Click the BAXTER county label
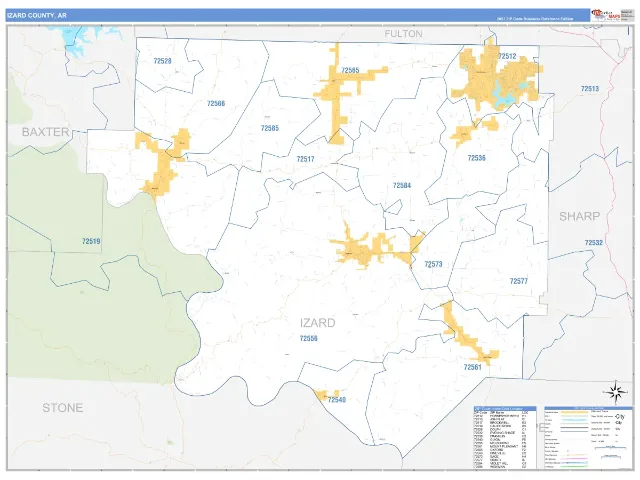The image size is (640, 480). [45, 132]
